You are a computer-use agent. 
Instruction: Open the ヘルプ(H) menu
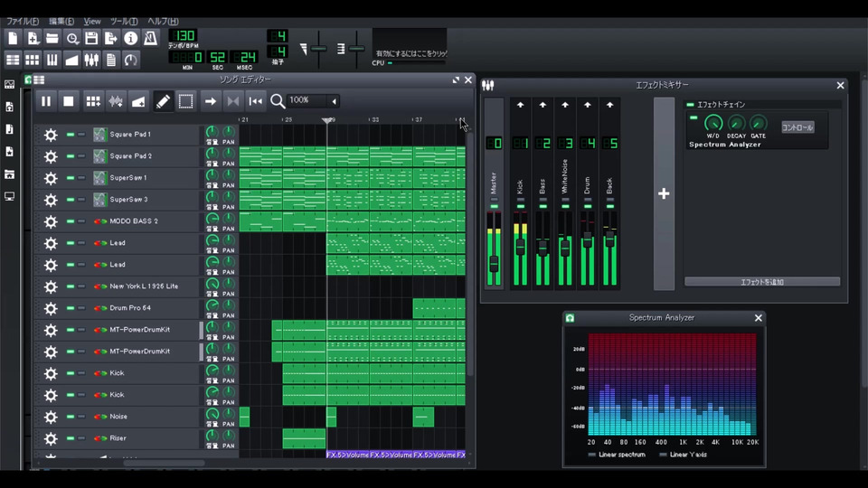(163, 21)
